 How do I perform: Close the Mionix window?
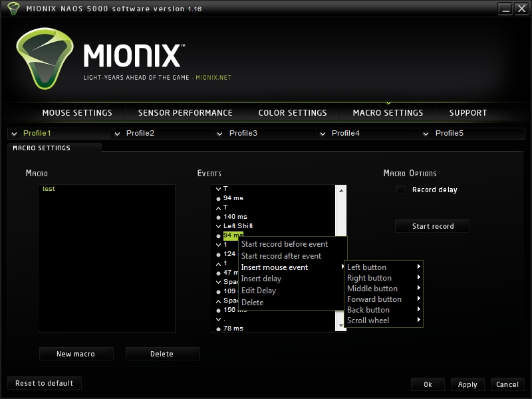(x=521, y=9)
